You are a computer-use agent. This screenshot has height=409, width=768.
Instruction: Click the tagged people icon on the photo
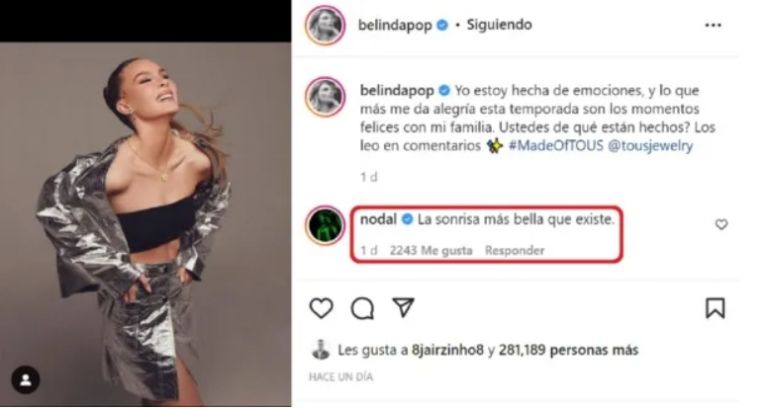click(25, 380)
